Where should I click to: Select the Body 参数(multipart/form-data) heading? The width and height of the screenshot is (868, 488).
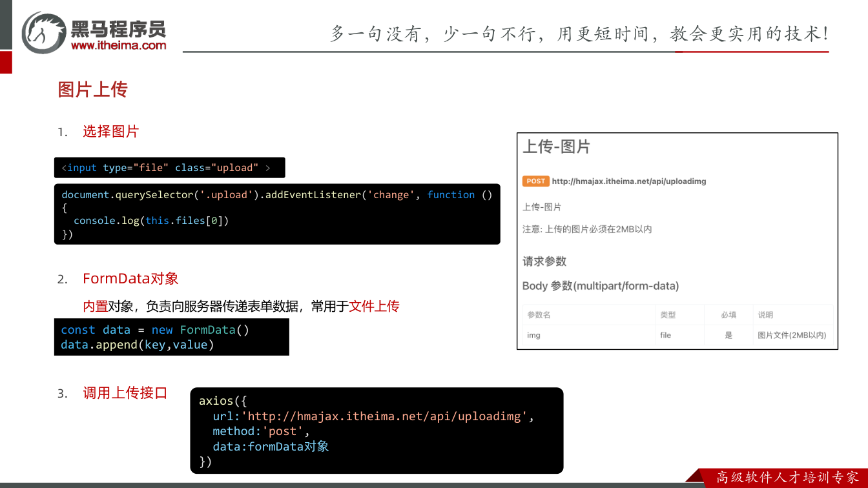(x=601, y=286)
